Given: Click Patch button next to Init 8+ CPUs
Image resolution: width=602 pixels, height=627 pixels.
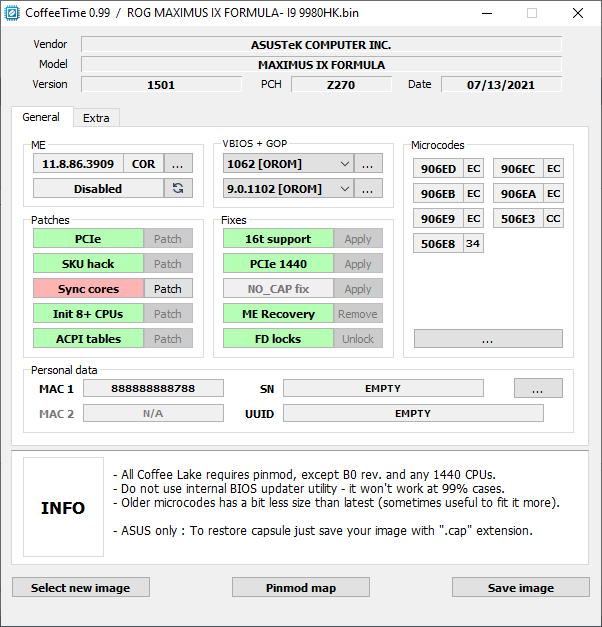Looking at the screenshot, I should (168, 314).
